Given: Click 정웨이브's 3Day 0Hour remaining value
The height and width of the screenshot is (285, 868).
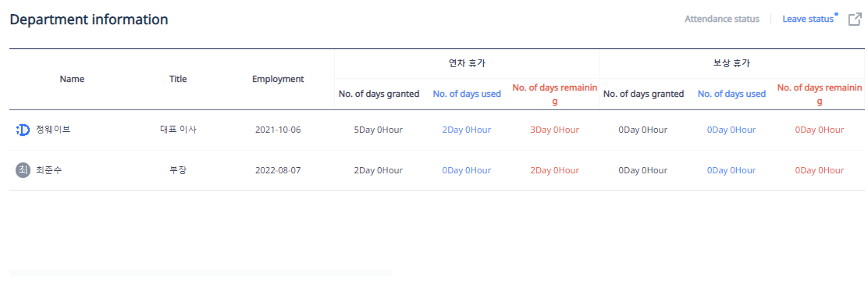Looking at the screenshot, I should [x=555, y=130].
